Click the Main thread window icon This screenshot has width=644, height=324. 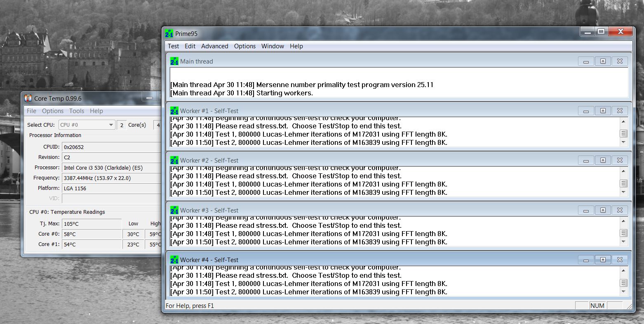coord(174,61)
